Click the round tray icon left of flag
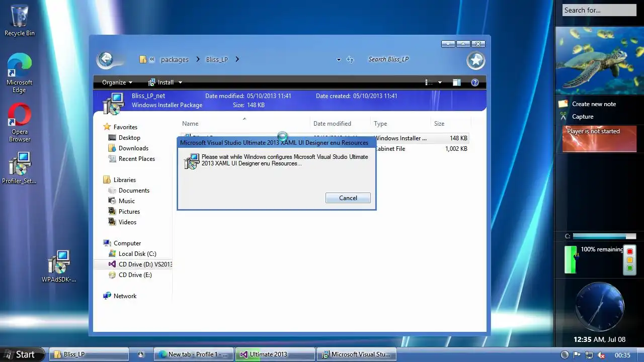This screenshot has width=644, height=362. pyautogui.click(x=565, y=355)
